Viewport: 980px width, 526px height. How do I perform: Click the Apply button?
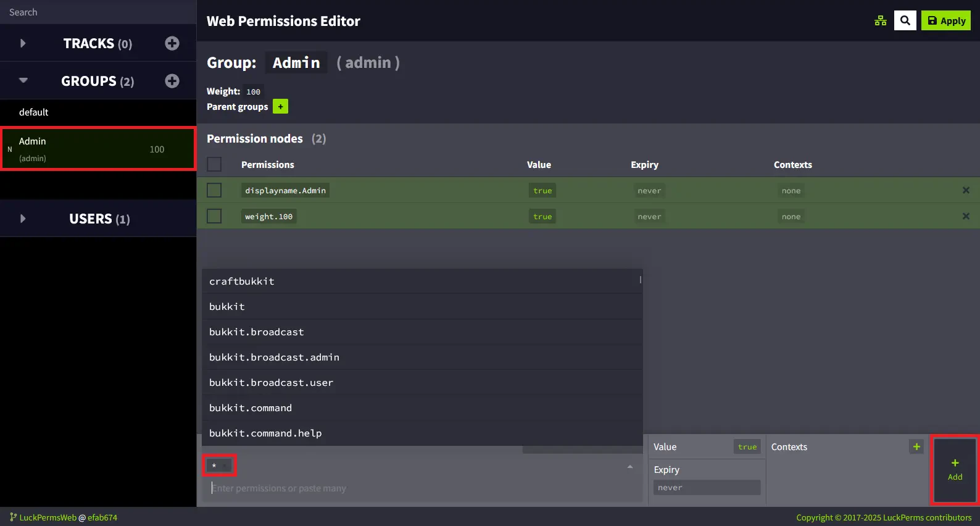[946, 20]
